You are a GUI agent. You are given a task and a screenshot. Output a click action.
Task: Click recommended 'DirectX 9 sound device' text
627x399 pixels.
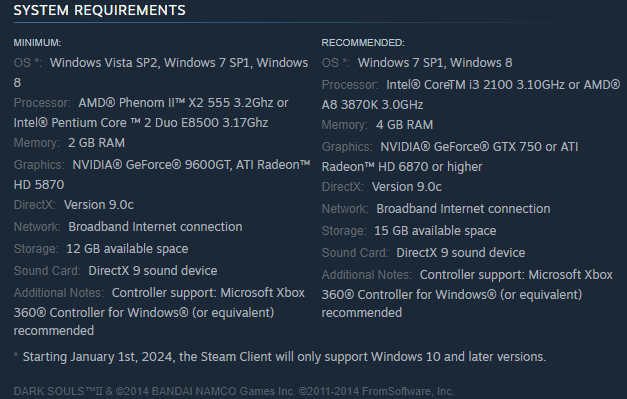(461, 253)
